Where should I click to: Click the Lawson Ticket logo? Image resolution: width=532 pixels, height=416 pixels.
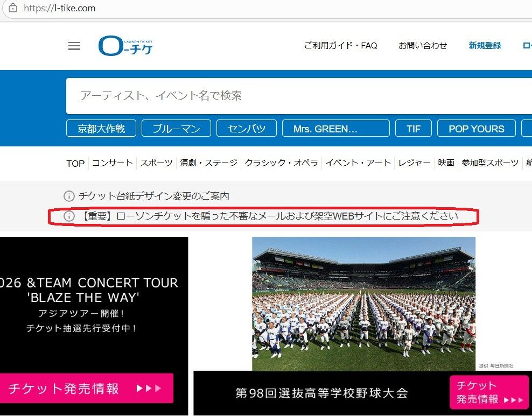(x=125, y=46)
